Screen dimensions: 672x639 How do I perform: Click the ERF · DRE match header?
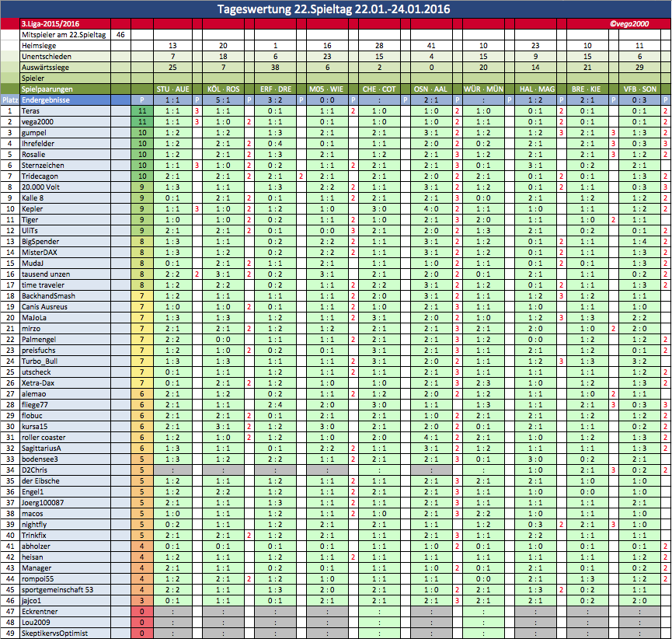pos(276,89)
